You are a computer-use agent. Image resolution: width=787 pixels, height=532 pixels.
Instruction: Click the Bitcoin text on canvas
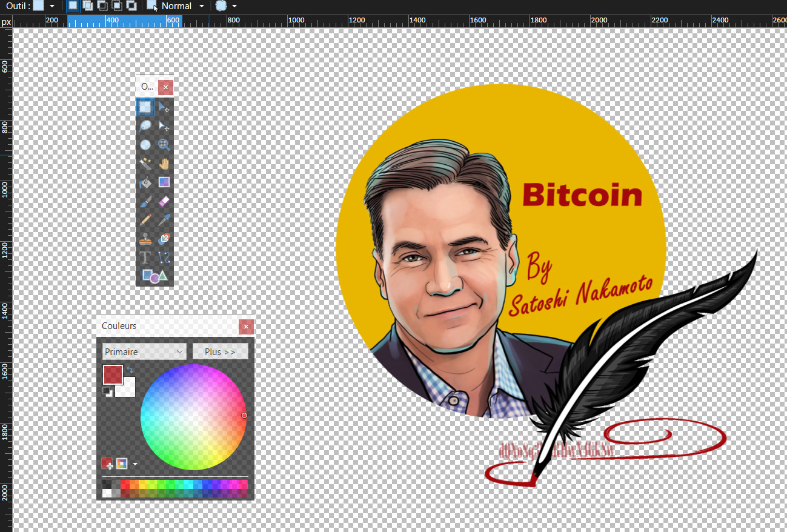(582, 195)
